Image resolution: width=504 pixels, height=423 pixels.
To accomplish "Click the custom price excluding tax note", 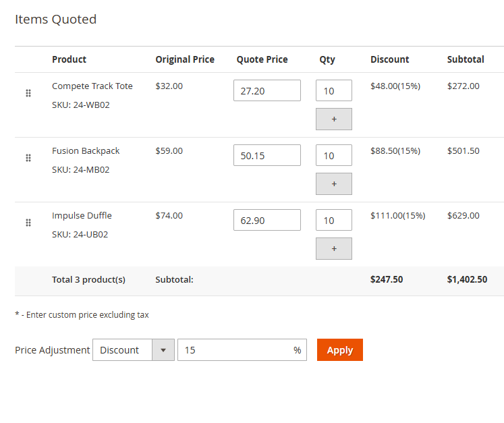I will [x=82, y=315].
